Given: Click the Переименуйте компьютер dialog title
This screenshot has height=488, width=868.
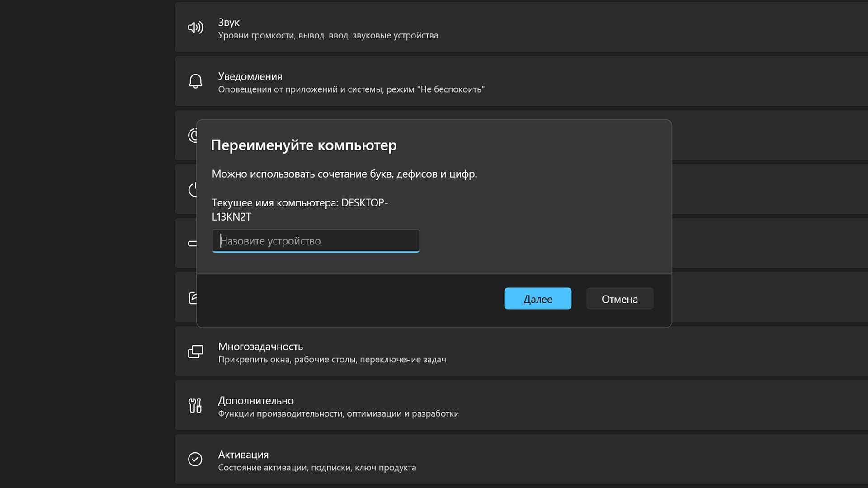Looking at the screenshot, I should 304,145.
